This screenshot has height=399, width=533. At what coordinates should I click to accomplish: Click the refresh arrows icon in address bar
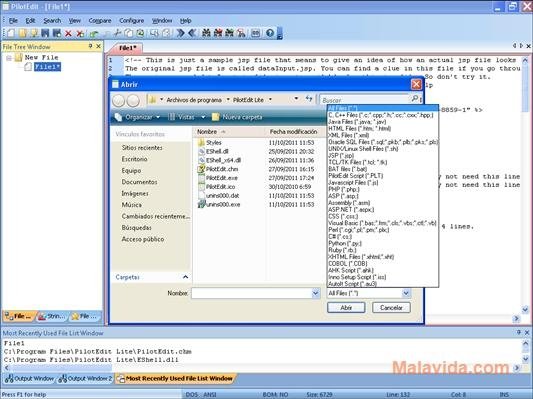coord(309,99)
